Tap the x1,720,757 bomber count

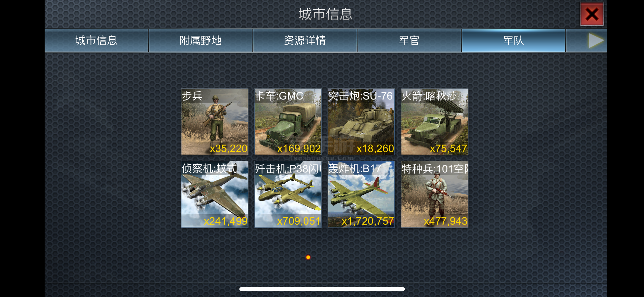pyautogui.click(x=368, y=221)
